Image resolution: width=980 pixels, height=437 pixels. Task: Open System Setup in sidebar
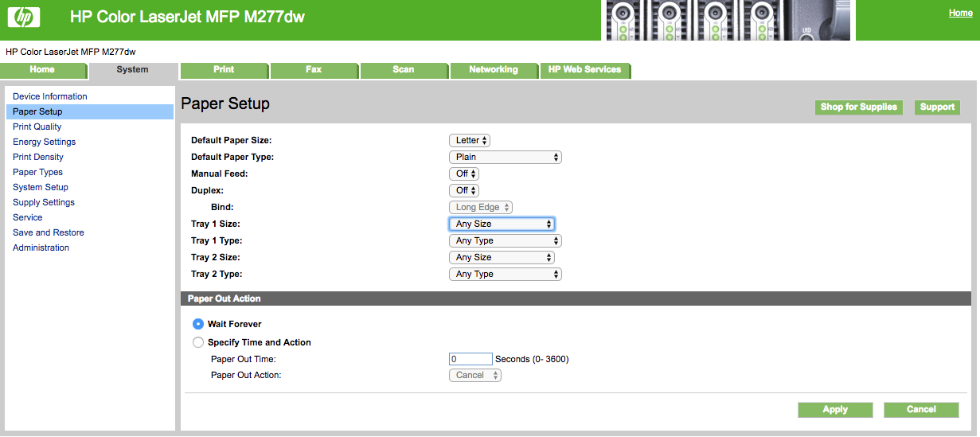coord(41,187)
